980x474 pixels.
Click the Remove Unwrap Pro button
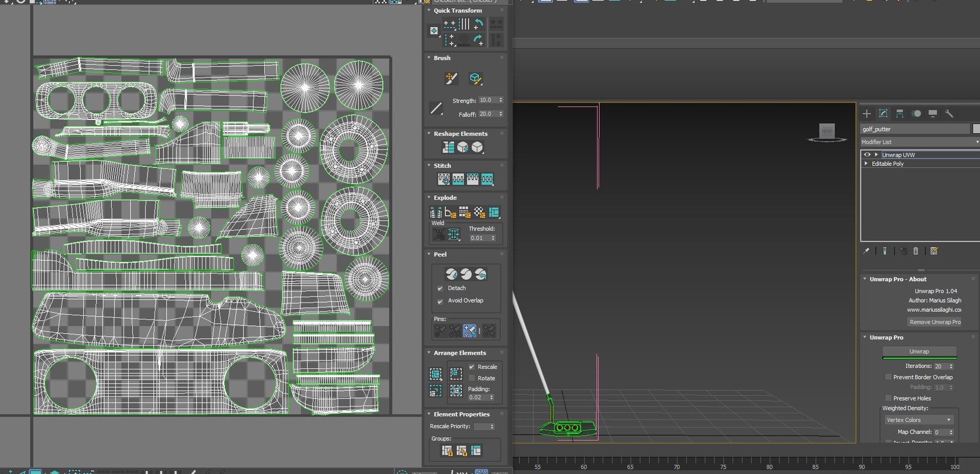935,322
